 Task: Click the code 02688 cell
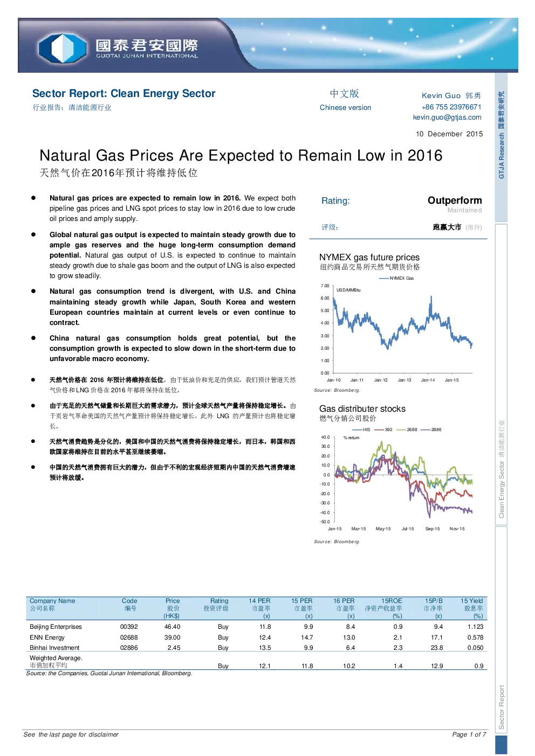pyautogui.click(x=129, y=637)
